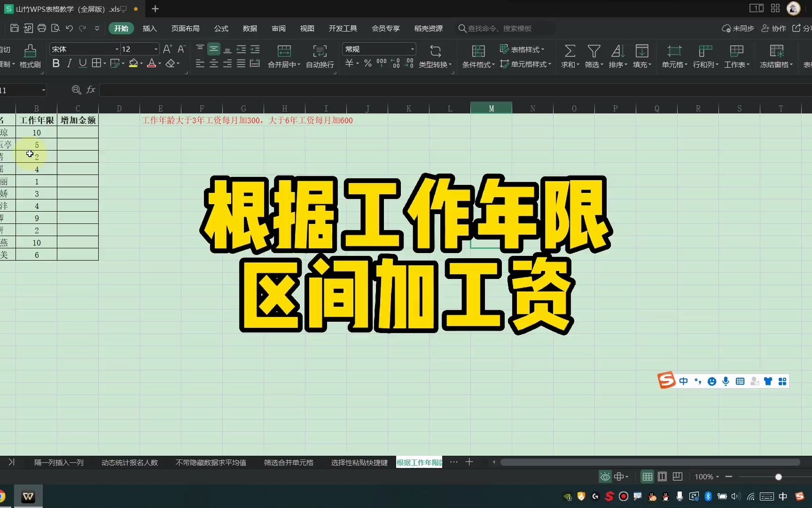Click the 未同步 sync status button
This screenshot has width=812, height=508.
click(737, 28)
